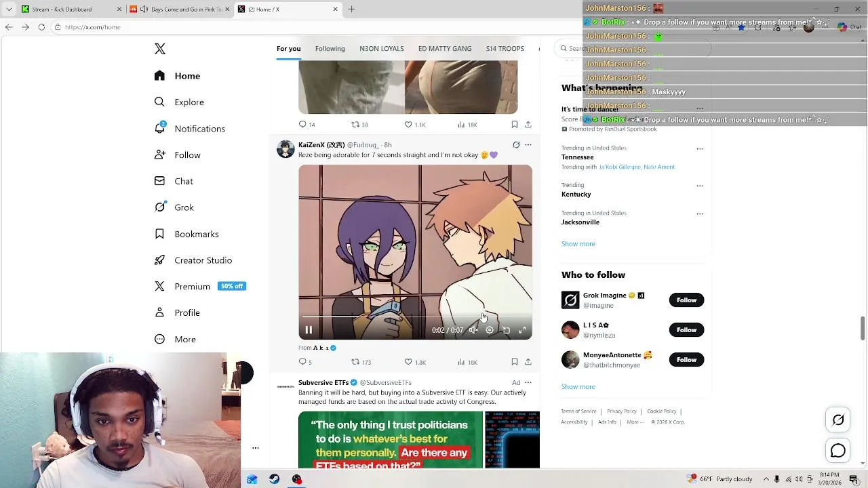Open the floating Grok button
Screen dimensions: 868x488
point(838,420)
